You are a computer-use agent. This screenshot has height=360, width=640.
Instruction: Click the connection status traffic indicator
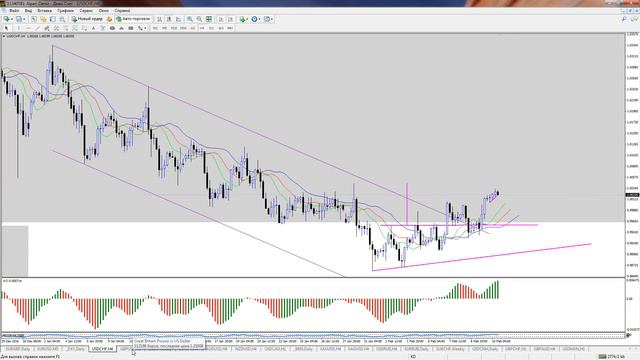pos(611,357)
